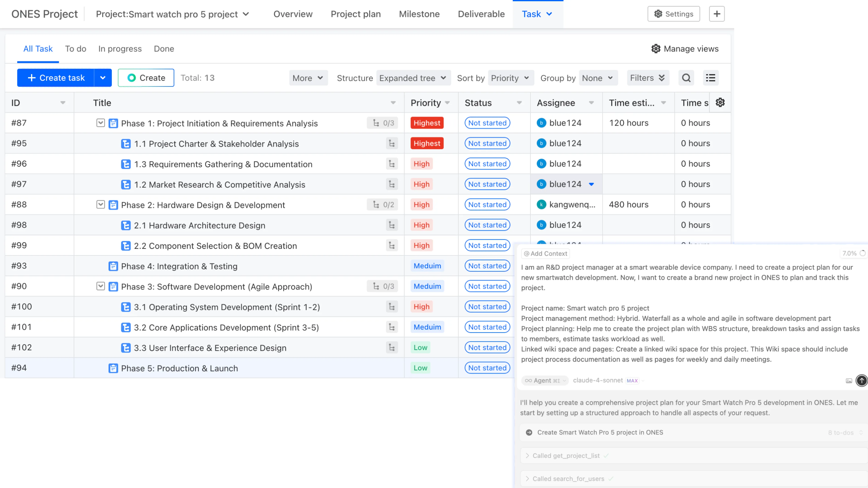This screenshot has height=488, width=868.
Task: Collapse Phase 1 Project Initiation tree row
Action: coord(100,123)
